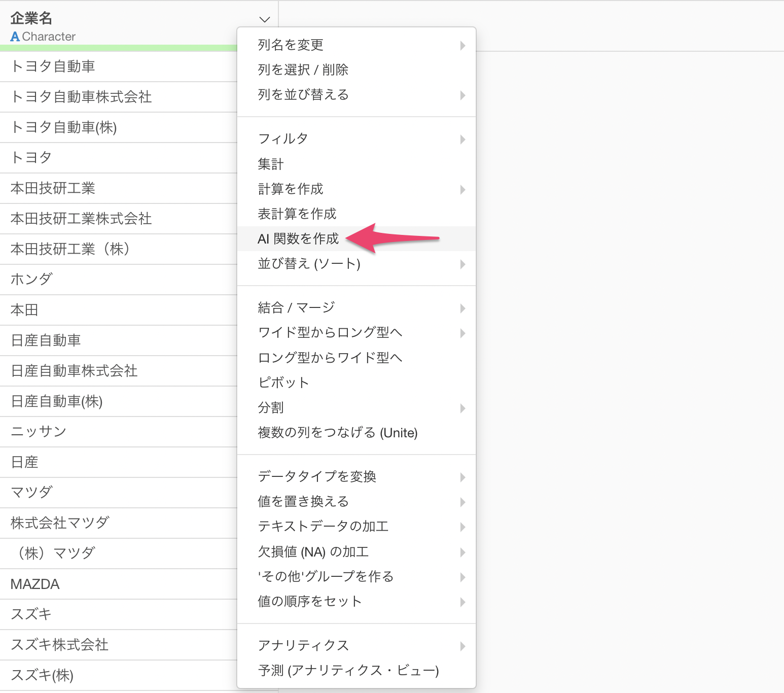Screen dimensions: 784x693
Task: Click the 企業名 column header dropdown chevron
Action: (x=264, y=20)
